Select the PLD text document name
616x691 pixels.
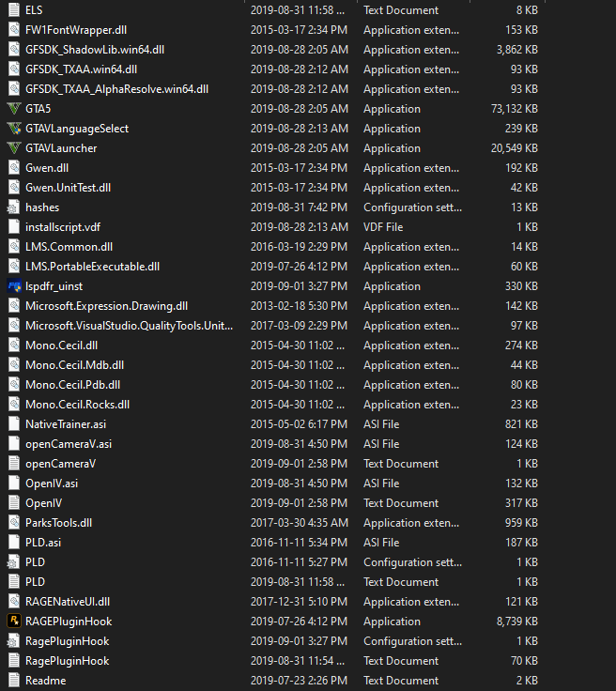[36, 582]
